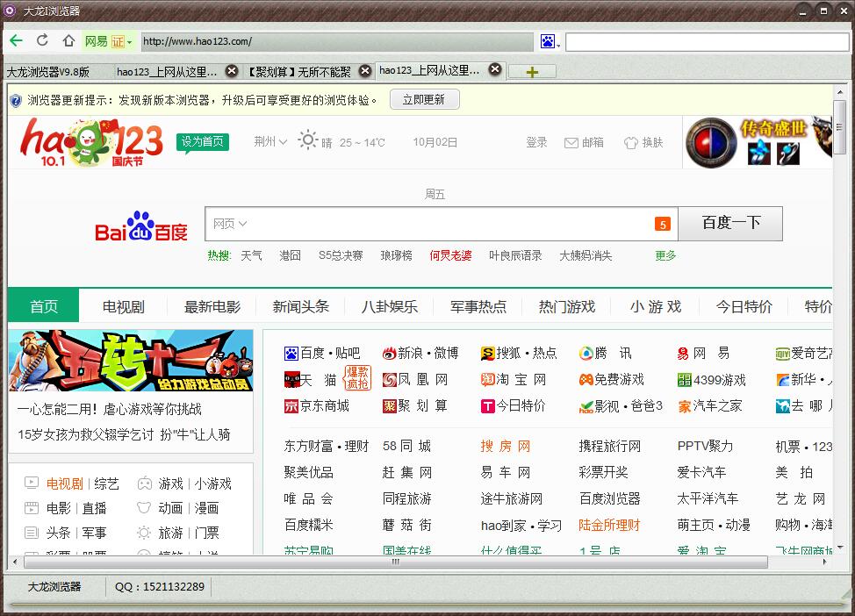Close the 聚划算 tab
Image resolution: width=855 pixels, height=616 pixels.
tap(365, 71)
